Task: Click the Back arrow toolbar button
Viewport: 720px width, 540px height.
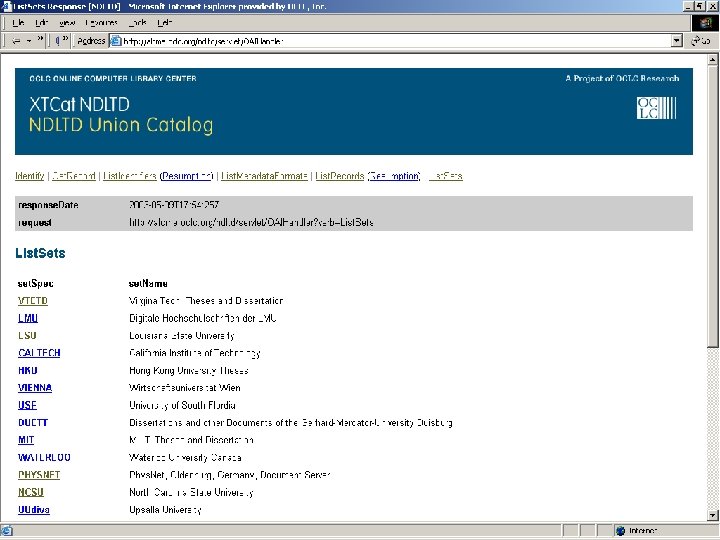Action: (x=16, y=41)
